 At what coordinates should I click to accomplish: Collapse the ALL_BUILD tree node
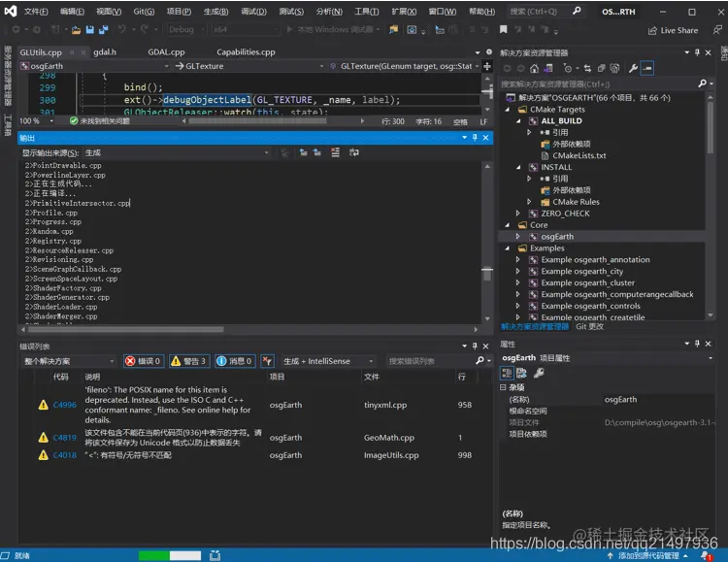point(518,120)
